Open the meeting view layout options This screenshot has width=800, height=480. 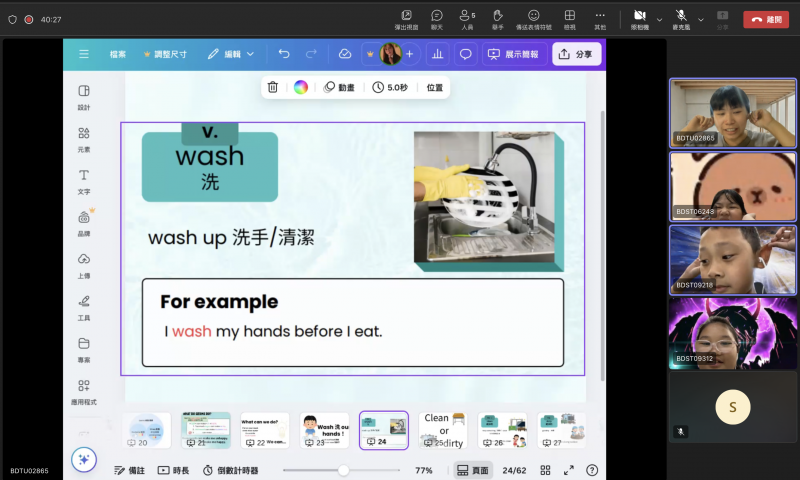[570, 19]
